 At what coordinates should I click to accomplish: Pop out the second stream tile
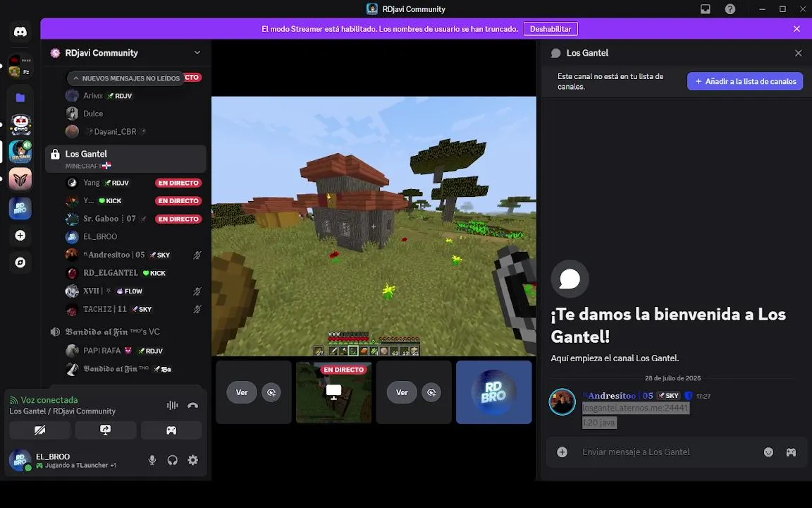431,392
